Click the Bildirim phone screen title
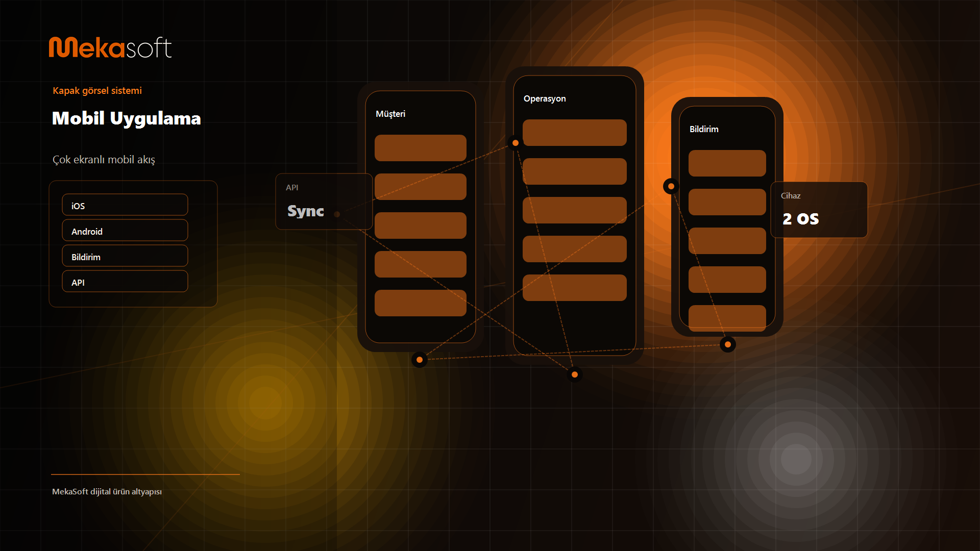 click(x=704, y=129)
